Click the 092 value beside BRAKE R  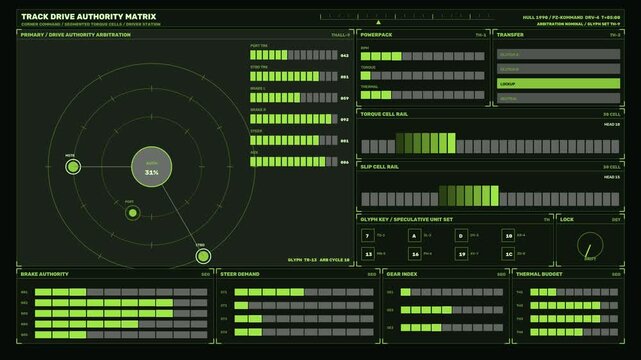pyautogui.click(x=345, y=120)
